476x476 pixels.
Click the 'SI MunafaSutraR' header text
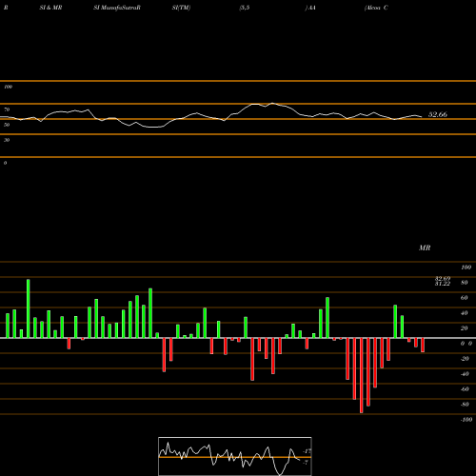click(x=117, y=8)
